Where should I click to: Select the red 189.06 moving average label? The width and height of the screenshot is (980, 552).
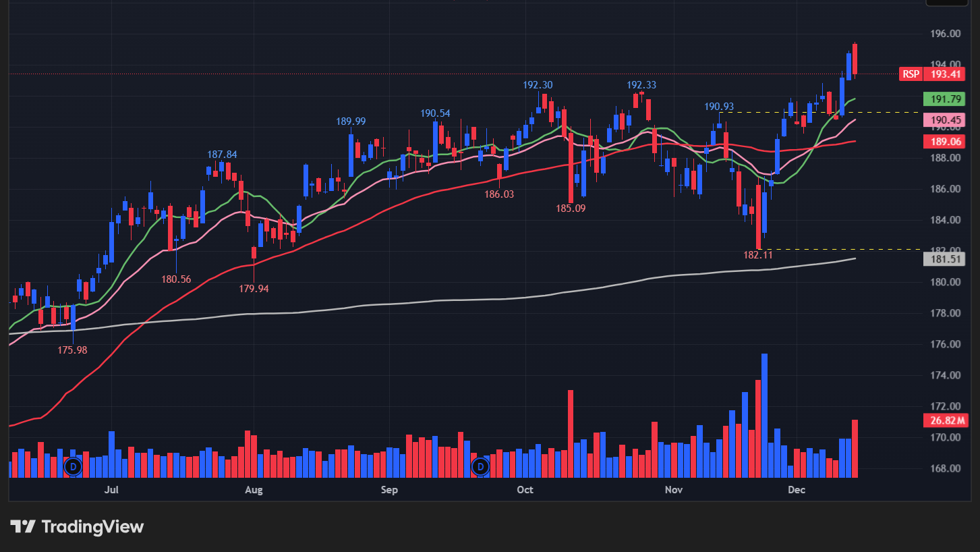(944, 141)
